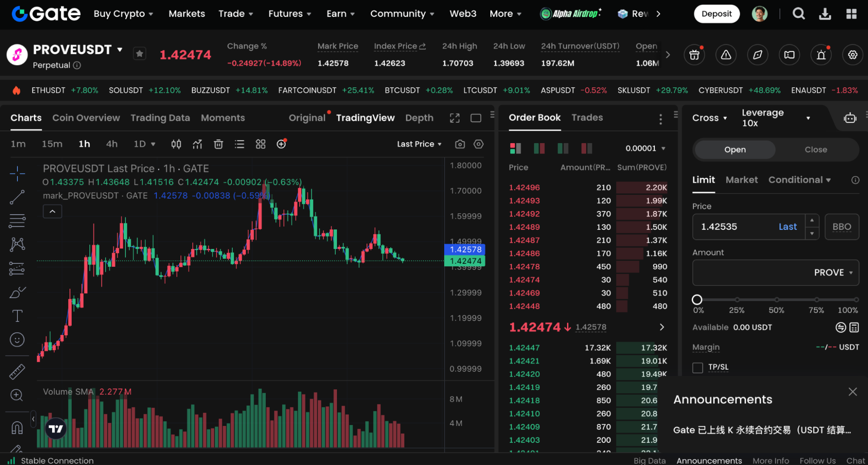Enter fullscreen chart mode
The width and height of the screenshot is (868, 465).
tap(455, 118)
